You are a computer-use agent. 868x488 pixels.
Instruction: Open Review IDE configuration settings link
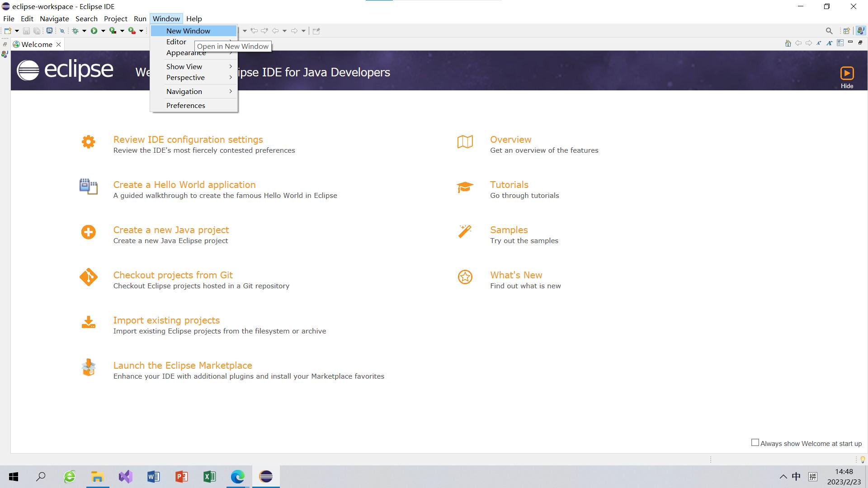point(188,140)
